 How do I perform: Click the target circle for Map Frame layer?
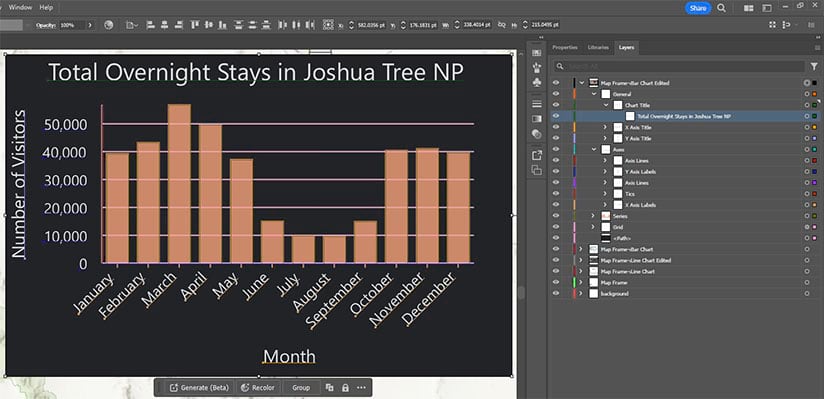(807, 283)
